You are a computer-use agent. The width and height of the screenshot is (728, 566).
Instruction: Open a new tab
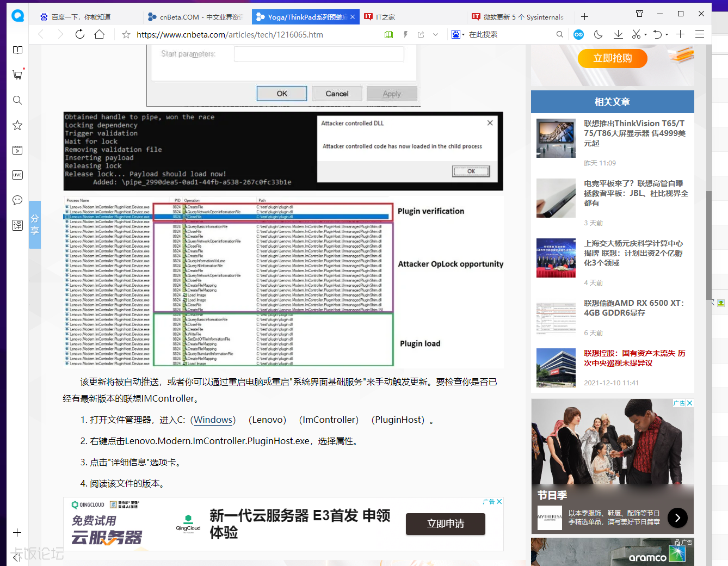point(584,17)
